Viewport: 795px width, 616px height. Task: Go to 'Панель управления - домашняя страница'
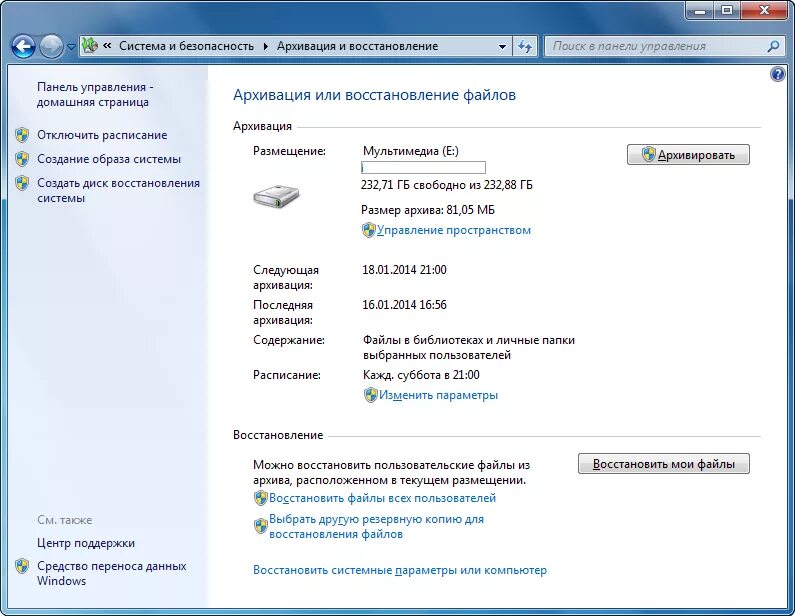(95, 94)
